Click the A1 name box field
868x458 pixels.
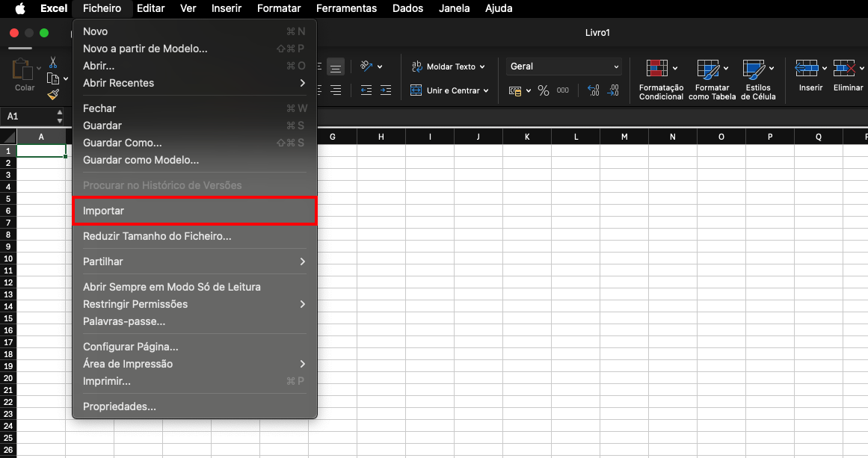(x=30, y=117)
